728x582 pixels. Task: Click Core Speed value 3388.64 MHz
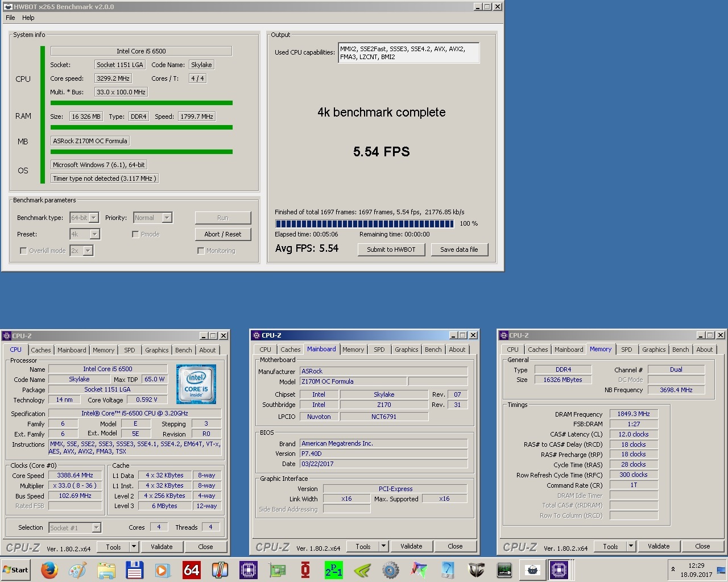(75, 475)
